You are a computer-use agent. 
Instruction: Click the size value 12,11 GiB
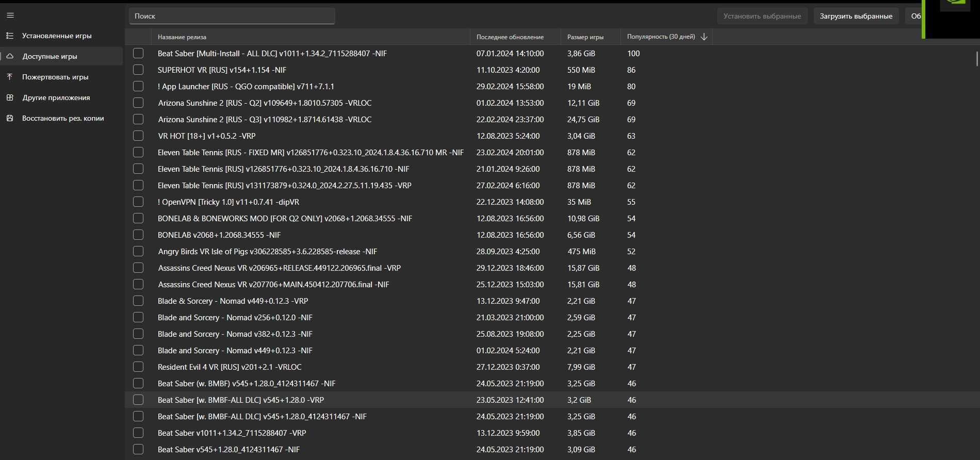click(583, 103)
